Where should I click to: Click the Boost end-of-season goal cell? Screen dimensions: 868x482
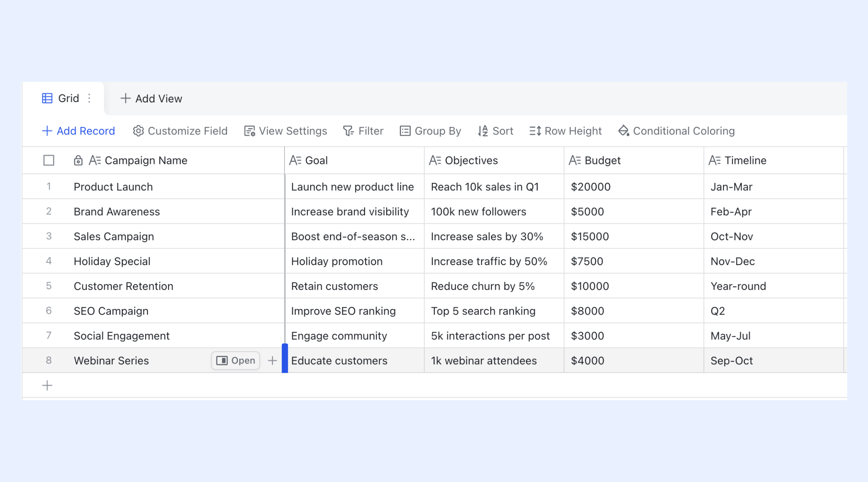[x=354, y=237]
